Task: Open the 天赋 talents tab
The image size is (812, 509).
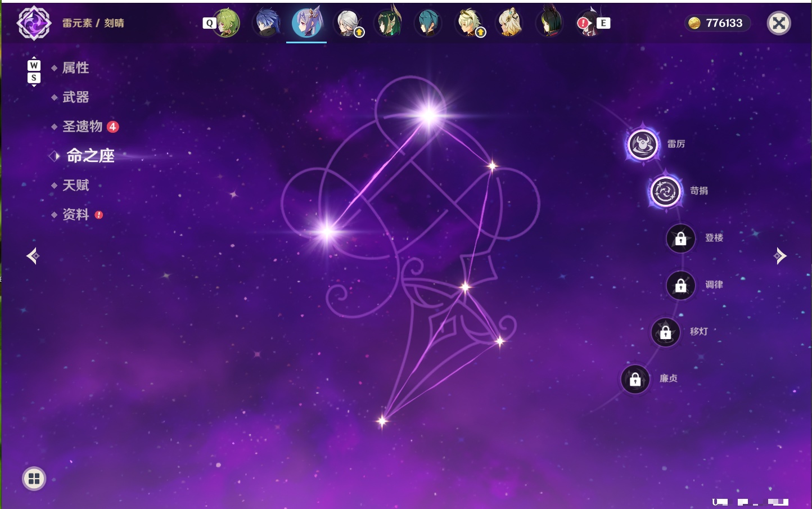Action: pyautogui.click(x=75, y=185)
